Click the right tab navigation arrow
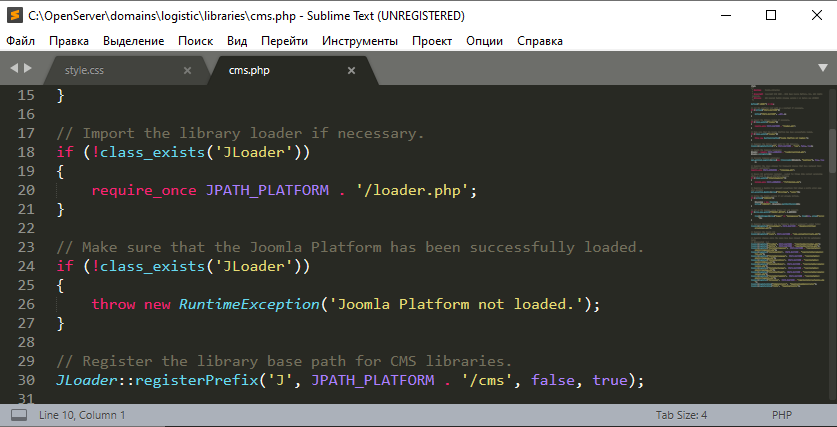Viewport: 837px width, 427px height. [28, 69]
